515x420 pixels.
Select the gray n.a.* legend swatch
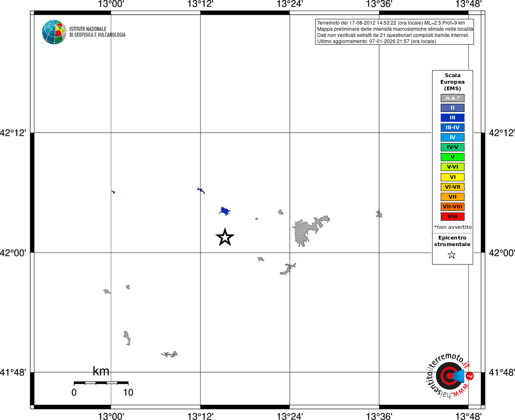pyautogui.click(x=453, y=98)
